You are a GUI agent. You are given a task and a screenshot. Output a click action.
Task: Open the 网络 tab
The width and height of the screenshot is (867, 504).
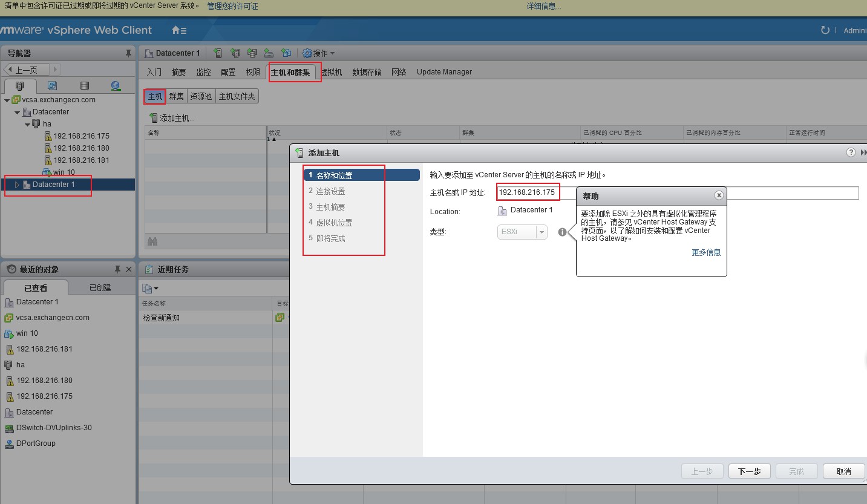[399, 72]
